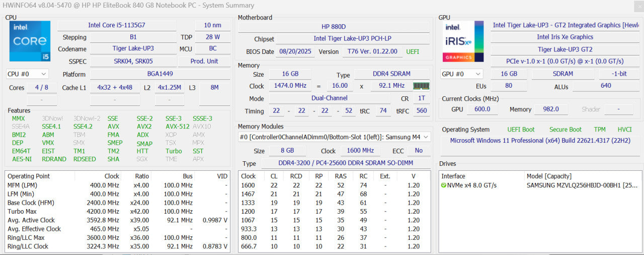644x255 pixels.
Task: Click the tRFC value 560
Action: (x=422, y=111)
